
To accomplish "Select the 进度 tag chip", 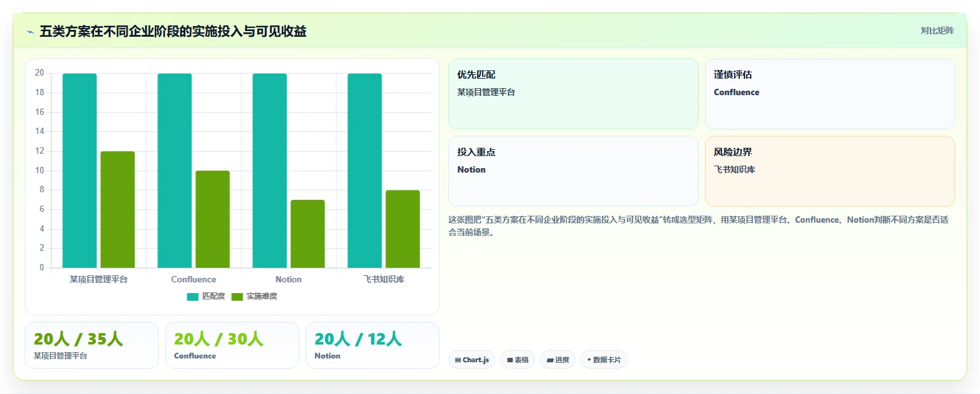I will tap(558, 360).
